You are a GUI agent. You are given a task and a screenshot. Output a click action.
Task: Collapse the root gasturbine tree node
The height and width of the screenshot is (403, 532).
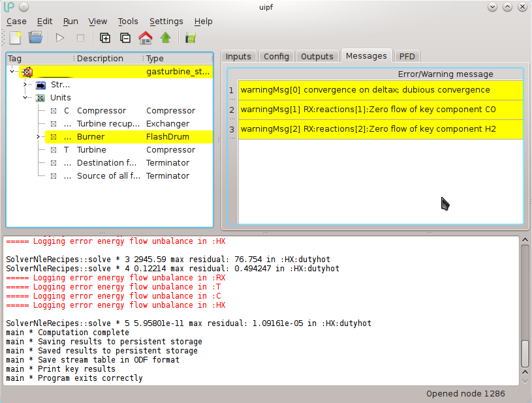point(13,72)
